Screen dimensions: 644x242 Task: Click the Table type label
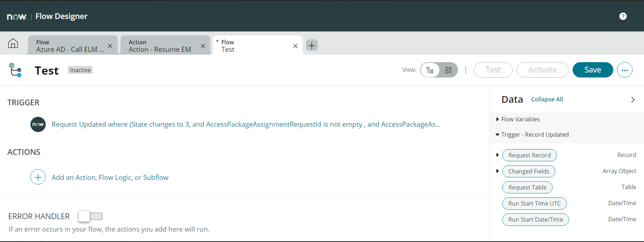pos(629,187)
